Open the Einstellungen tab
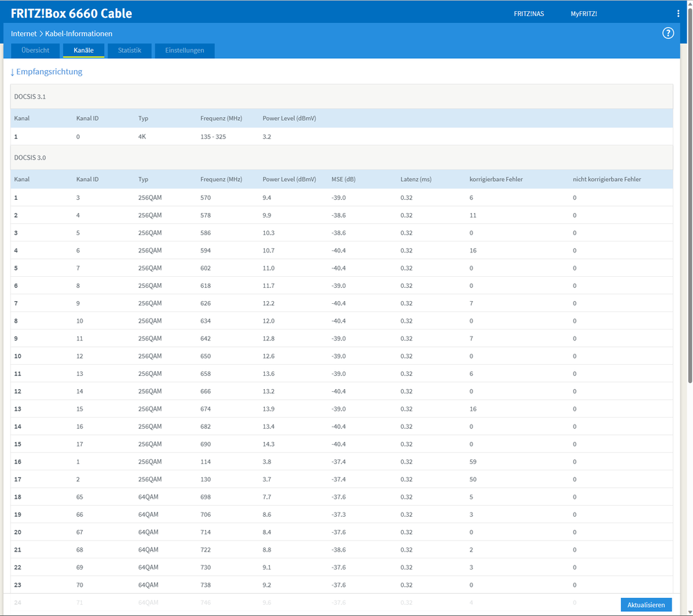The width and height of the screenshot is (693, 616). click(x=185, y=51)
